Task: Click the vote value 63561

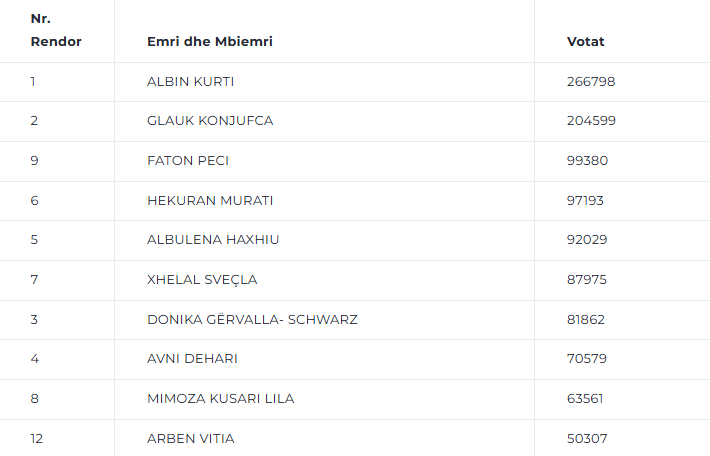Action: click(x=585, y=398)
